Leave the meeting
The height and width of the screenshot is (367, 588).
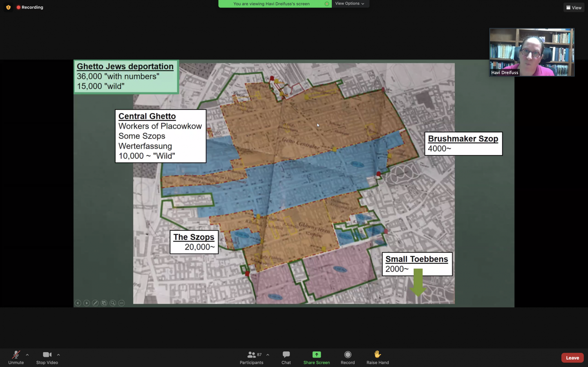572,358
